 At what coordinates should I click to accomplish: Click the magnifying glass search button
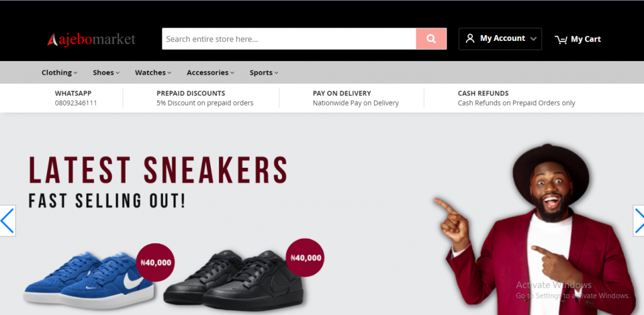[x=431, y=39]
